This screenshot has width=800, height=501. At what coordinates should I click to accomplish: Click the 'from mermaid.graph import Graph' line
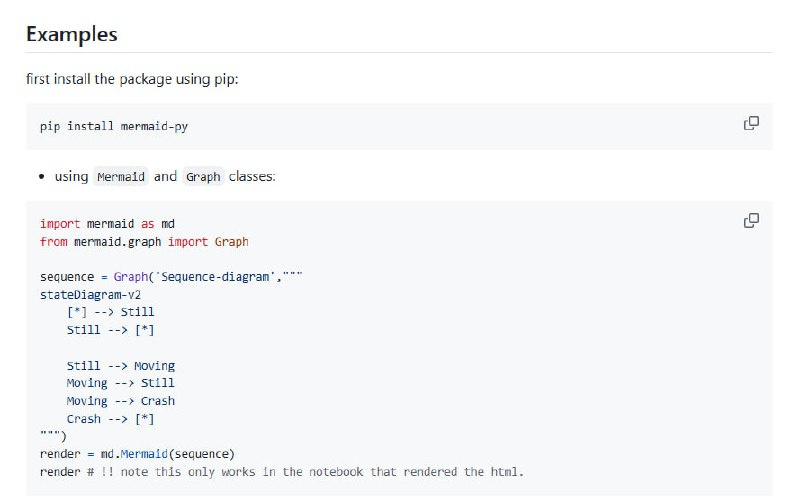144,242
